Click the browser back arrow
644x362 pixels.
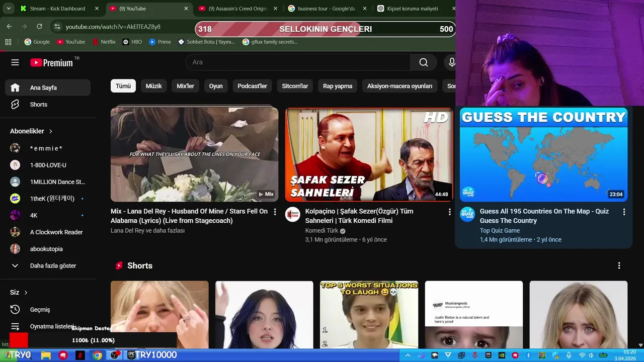point(9,26)
